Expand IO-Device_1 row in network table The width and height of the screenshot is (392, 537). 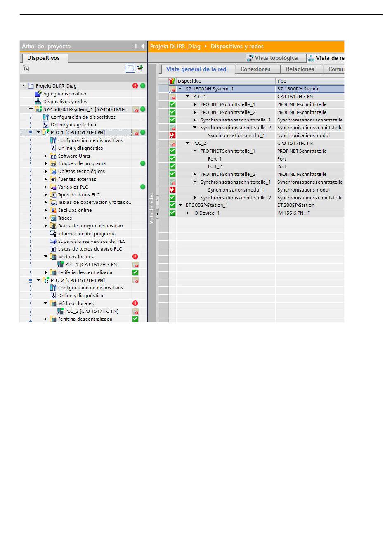pyautogui.click(x=187, y=213)
